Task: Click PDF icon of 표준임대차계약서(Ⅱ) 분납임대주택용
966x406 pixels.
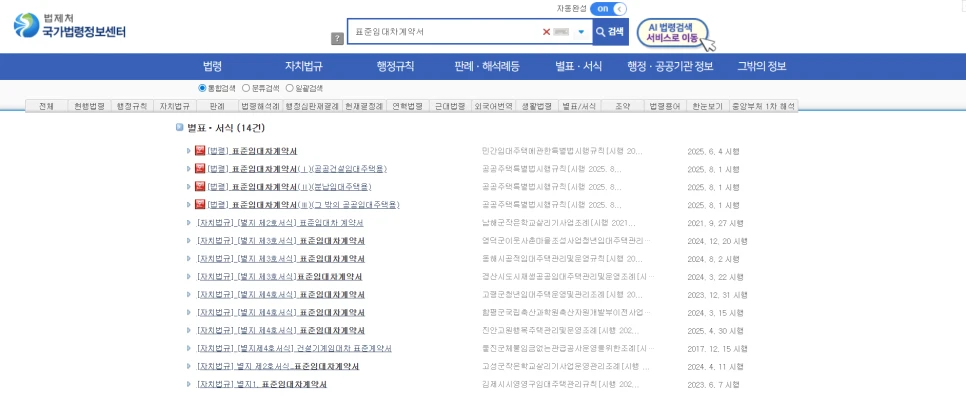Action: point(199,187)
